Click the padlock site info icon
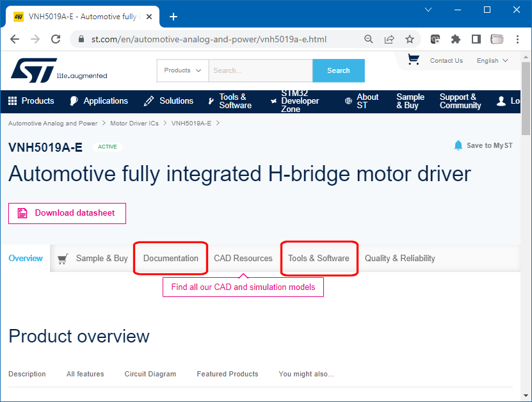Viewport: 532px width, 402px height. [81, 39]
